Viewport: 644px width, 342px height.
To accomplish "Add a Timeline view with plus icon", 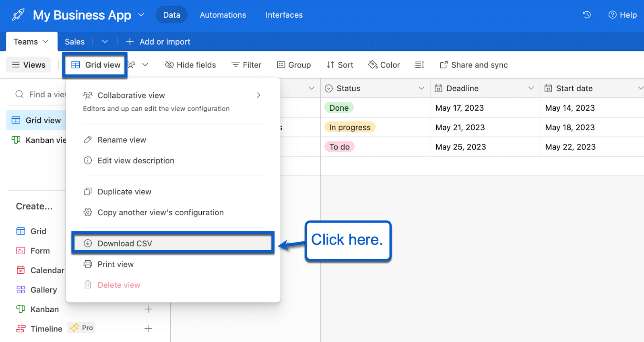I will [x=148, y=328].
